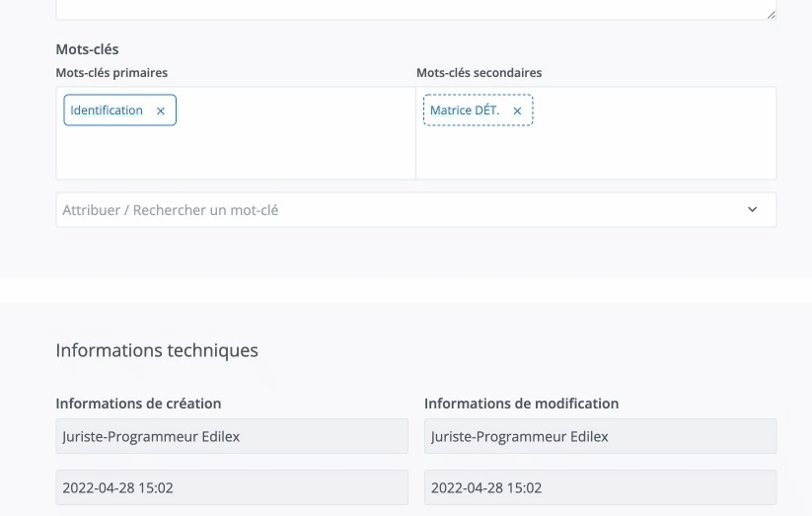
Task: Click the Informations de modification label
Action: [x=521, y=404]
